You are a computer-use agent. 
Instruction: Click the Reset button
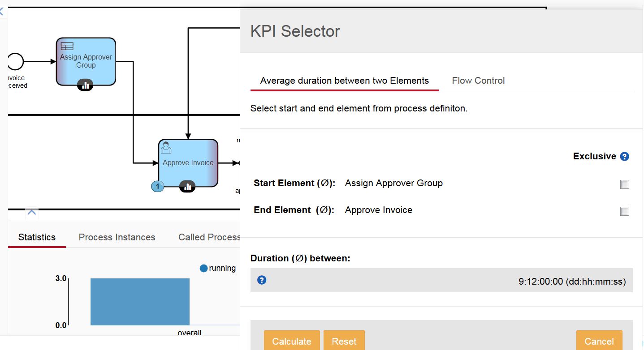coord(344,341)
